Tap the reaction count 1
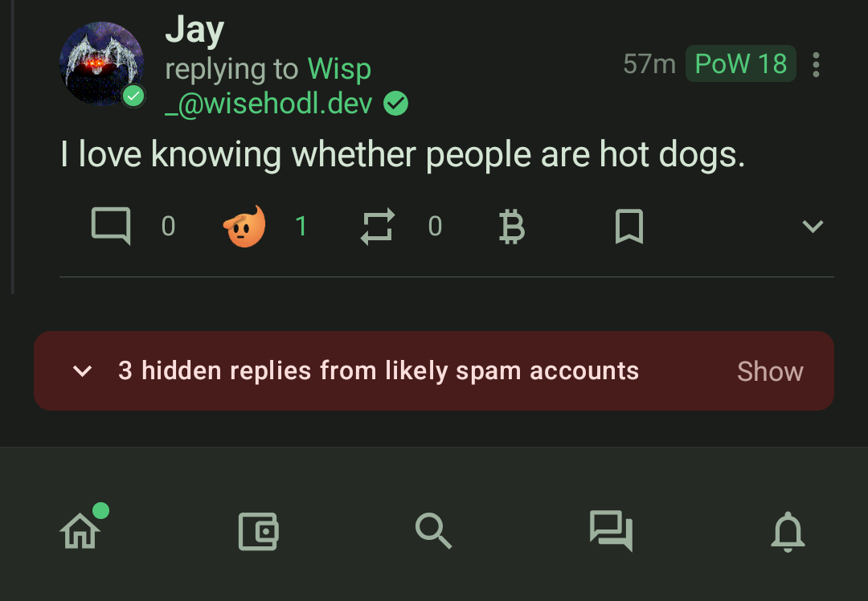 pyautogui.click(x=301, y=226)
